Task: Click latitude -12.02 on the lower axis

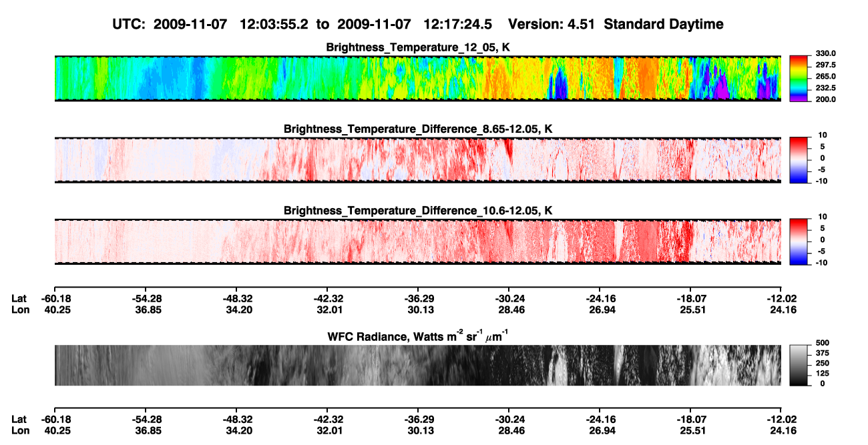Action: click(782, 420)
